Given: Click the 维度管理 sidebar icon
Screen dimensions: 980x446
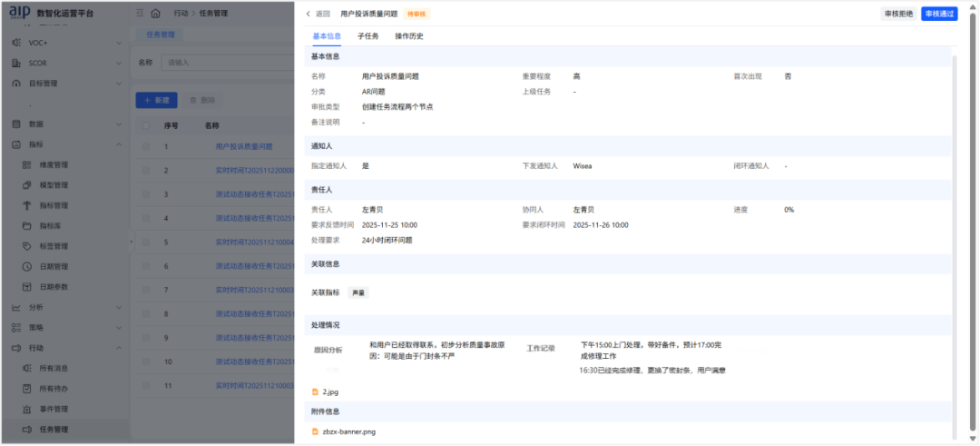Looking at the screenshot, I should 27,165.
